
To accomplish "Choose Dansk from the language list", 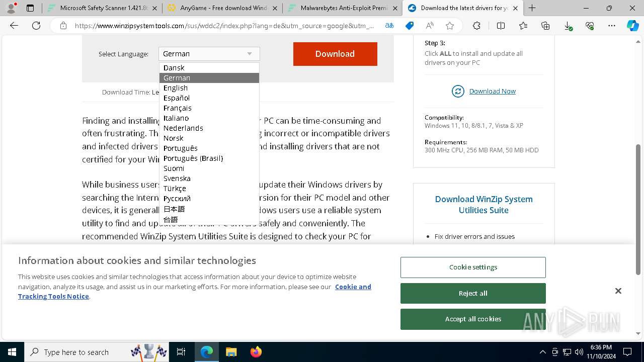I will pyautogui.click(x=209, y=68).
